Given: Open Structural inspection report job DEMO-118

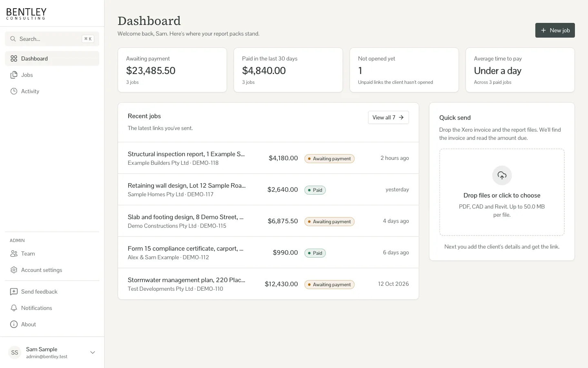Looking at the screenshot, I should [268, 158].
